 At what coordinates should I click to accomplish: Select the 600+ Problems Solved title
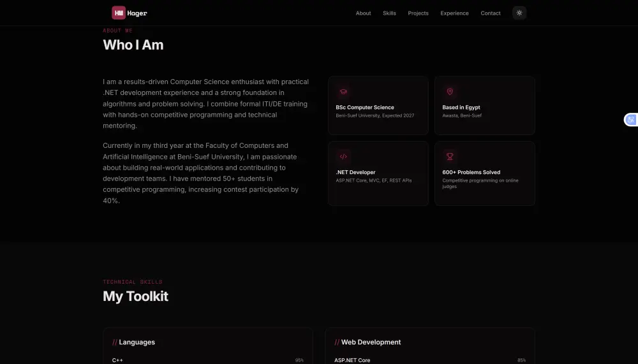471,173
